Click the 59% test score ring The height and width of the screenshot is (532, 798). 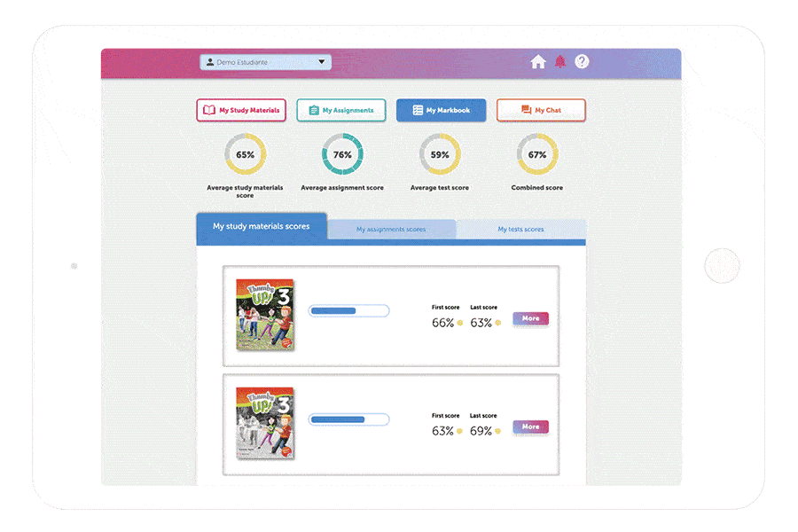pyautogui.click(x=440, y=154)
